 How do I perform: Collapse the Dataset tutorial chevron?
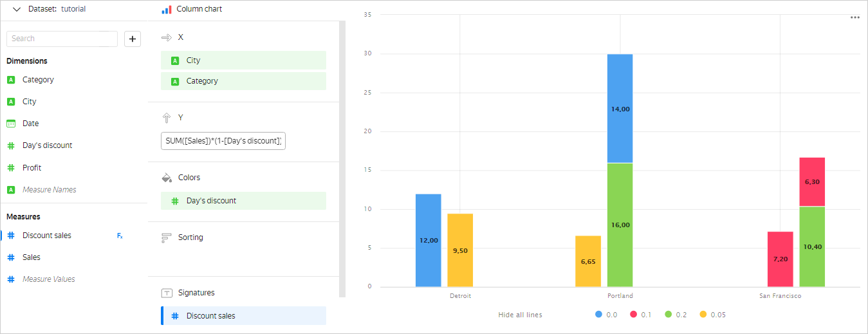coord(17,9)
